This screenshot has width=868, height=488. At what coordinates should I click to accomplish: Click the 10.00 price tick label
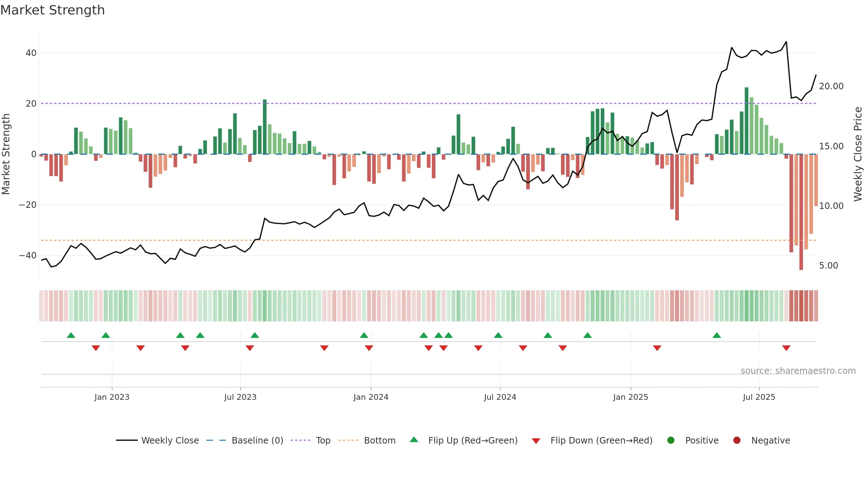tap(831, 206)
